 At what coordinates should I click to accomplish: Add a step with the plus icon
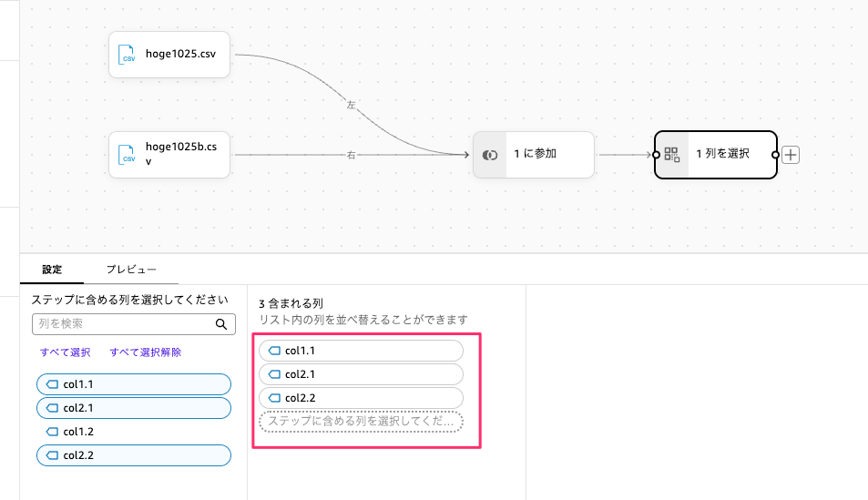click(791, 155)
